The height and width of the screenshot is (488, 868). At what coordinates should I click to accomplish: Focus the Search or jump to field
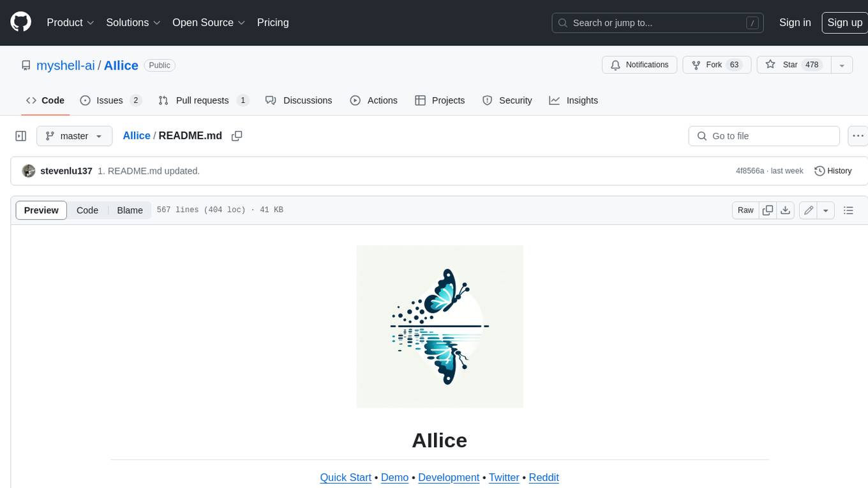tap(659, 22)
